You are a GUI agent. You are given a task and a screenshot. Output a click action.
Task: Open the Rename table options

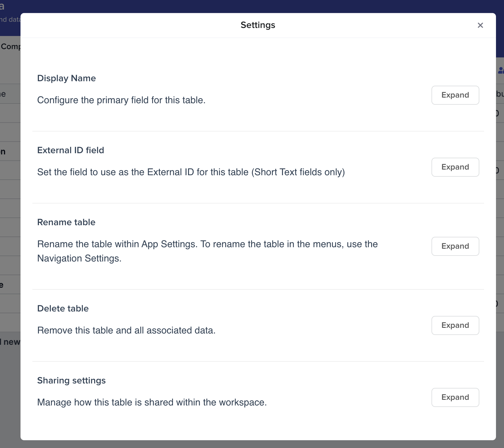(455, 246)
